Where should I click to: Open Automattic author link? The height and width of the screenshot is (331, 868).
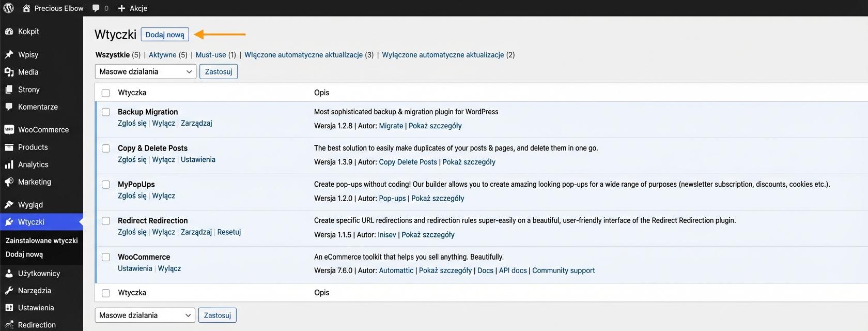(x=396, y=270)
